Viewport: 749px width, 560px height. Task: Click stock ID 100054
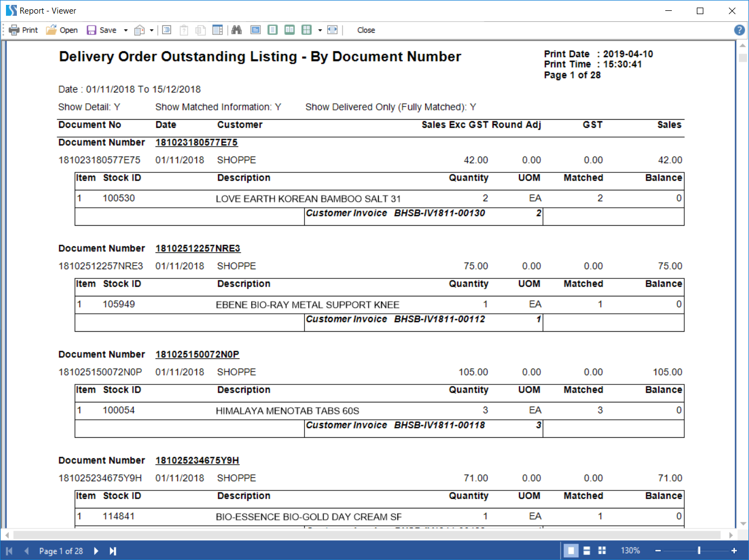click(119, 410)
